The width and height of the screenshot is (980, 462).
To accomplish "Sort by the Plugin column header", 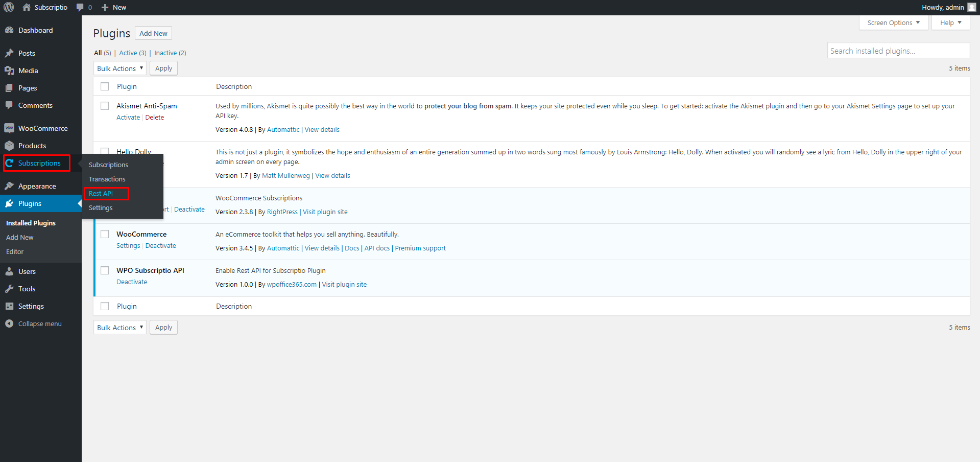I will pyautogui.click(x=127, y=86).
